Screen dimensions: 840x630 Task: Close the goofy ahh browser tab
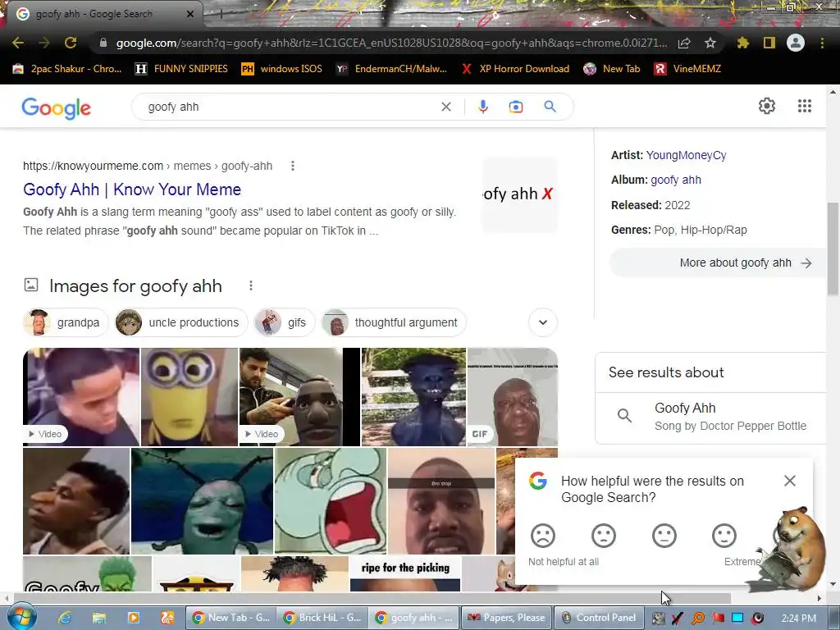tap(190, 14)
